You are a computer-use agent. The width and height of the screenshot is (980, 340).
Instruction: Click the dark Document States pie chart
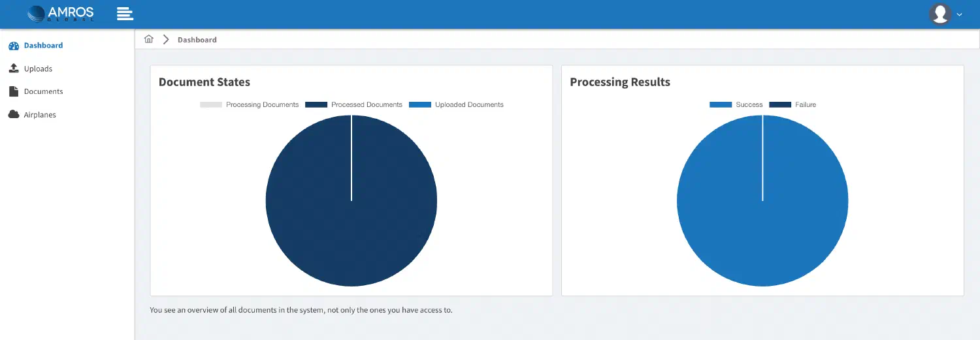coord(351,200)
